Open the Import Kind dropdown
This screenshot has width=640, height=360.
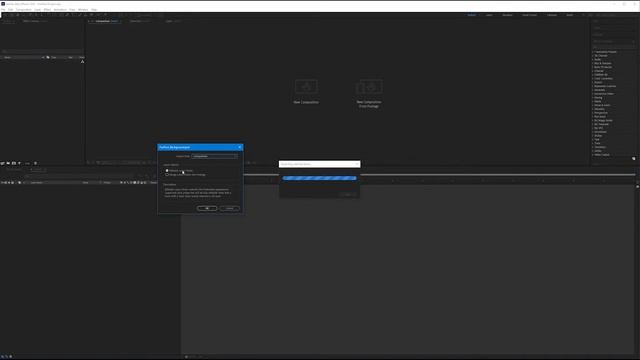click(x=214, y=156)
